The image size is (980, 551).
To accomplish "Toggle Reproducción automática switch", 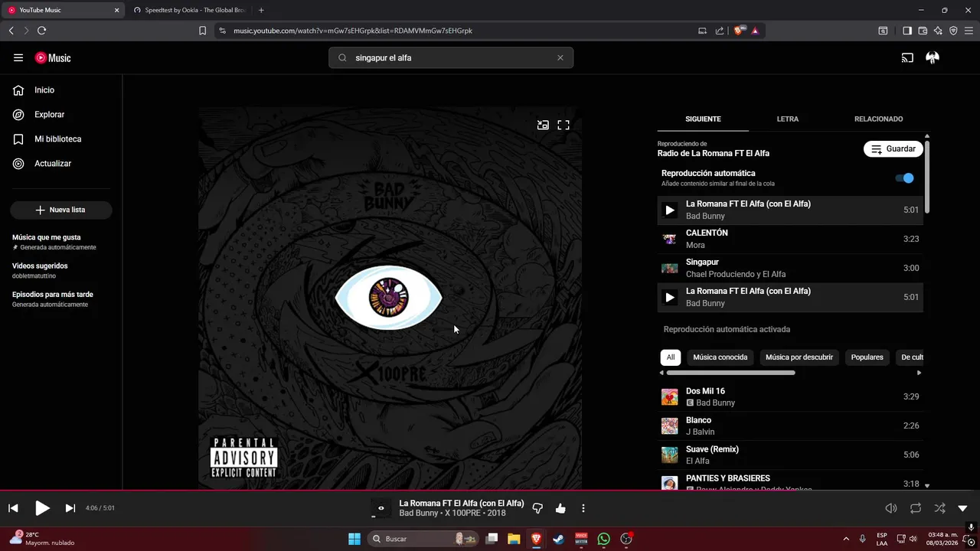I will pyautogui.click(x=905, y=178).
